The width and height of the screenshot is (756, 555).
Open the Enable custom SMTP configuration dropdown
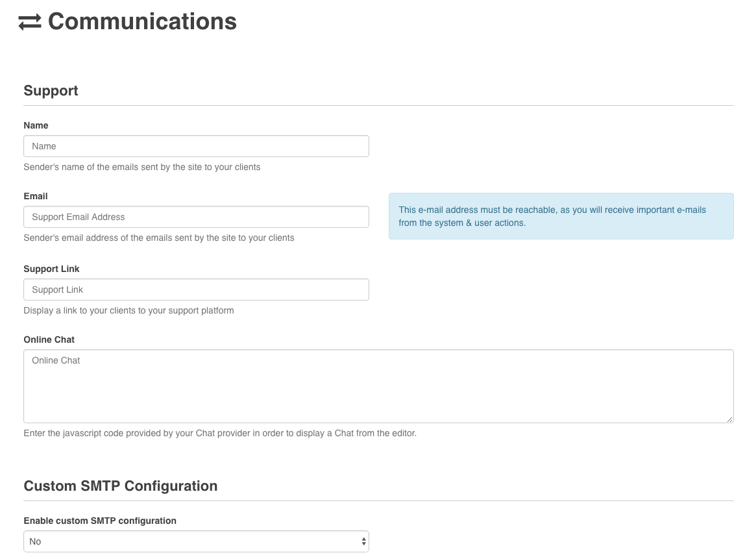coord(196,541)
